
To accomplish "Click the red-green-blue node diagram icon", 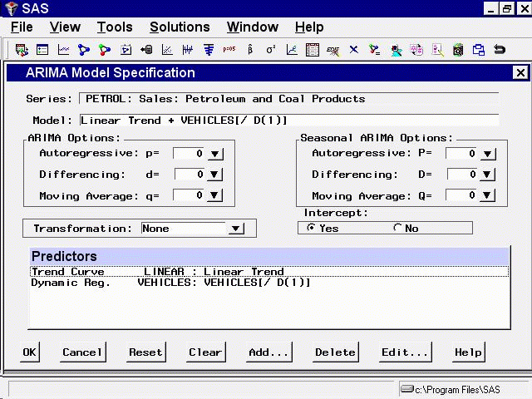I will click(105, 50).
